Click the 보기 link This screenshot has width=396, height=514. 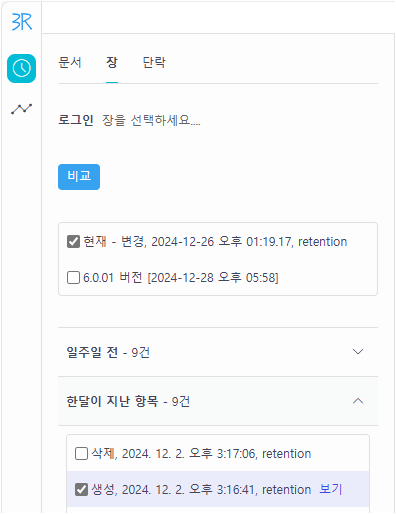(x=330, y=489)
